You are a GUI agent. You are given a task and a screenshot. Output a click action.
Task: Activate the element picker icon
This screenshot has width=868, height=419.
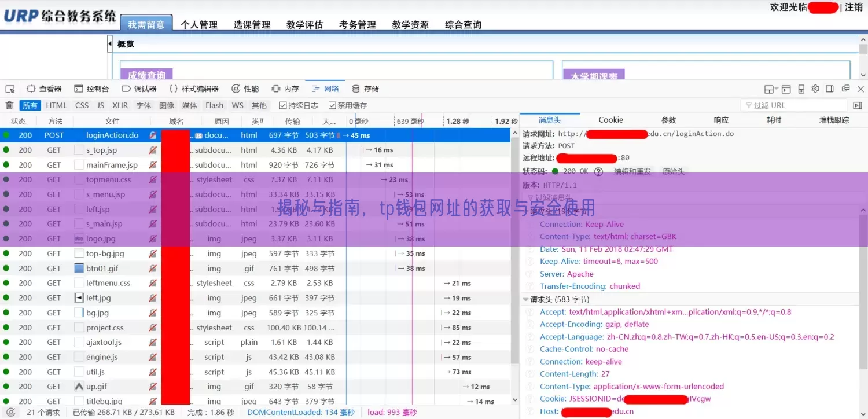click(x=10, y=89)
